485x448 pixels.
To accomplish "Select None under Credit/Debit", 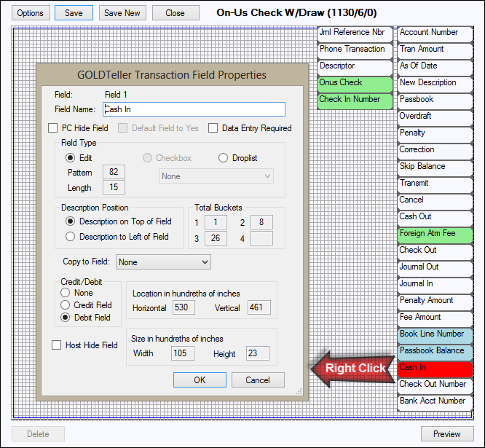I will tap(65, 292).
